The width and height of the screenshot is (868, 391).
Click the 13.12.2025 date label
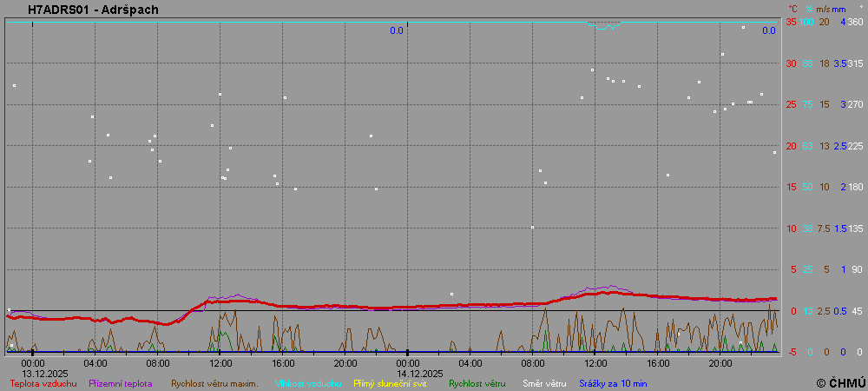click(39, 374)
